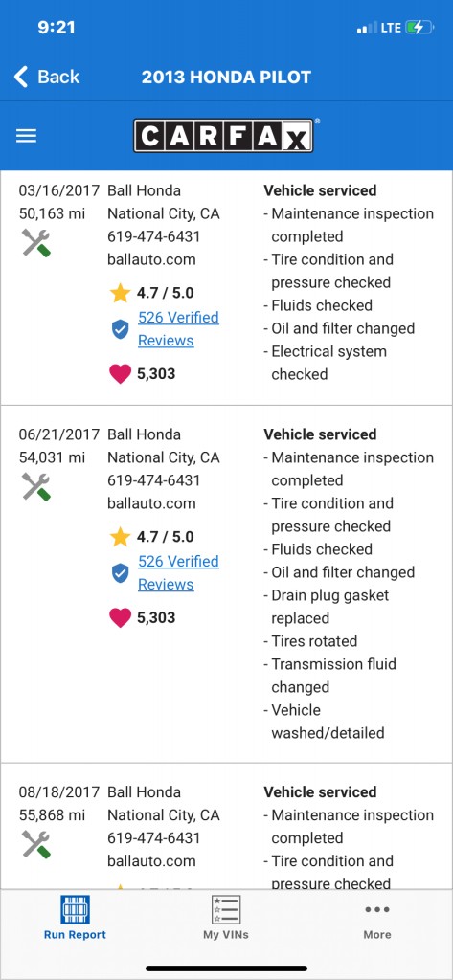Tap wrench service icon for 08/18/2017 entry

tap(36, 844)
